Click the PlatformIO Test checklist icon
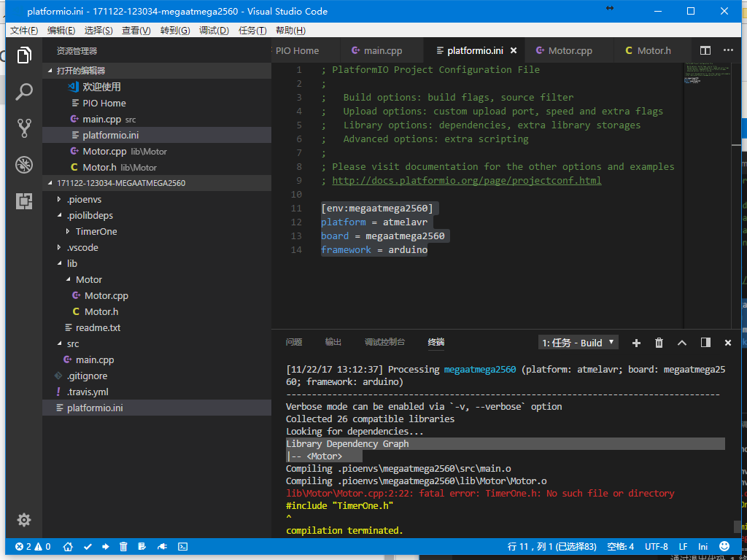 (142, 546)
